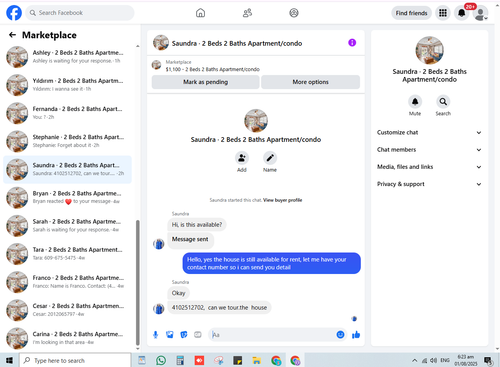Open the account profile avatar menu
500x367 pixels.
480,13
